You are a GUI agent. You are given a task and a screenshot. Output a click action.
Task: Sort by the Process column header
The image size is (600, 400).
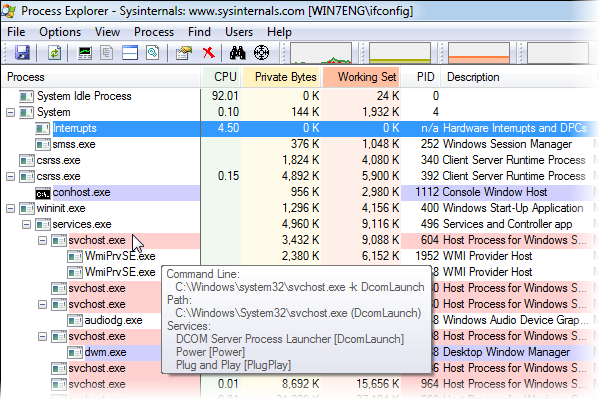(x=101, y=77)
